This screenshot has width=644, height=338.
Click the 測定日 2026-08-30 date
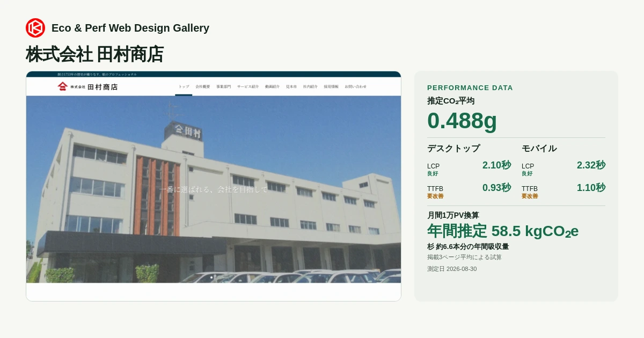pos(452,269)
